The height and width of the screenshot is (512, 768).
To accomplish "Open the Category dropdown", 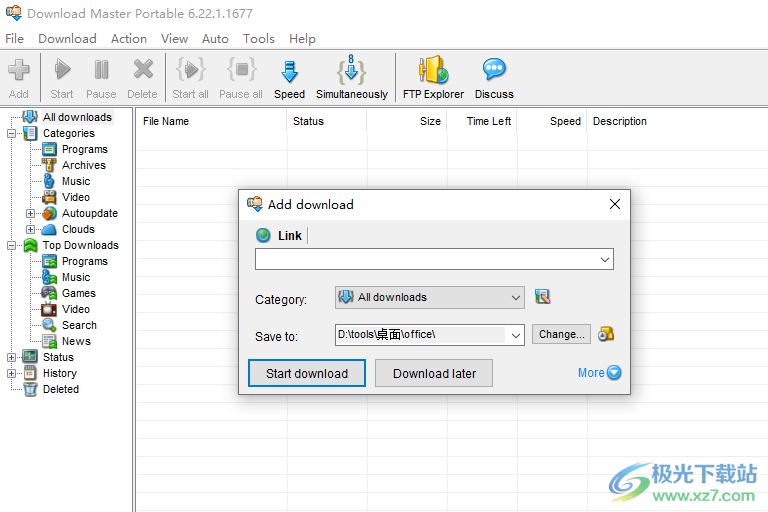I will 515,298.
